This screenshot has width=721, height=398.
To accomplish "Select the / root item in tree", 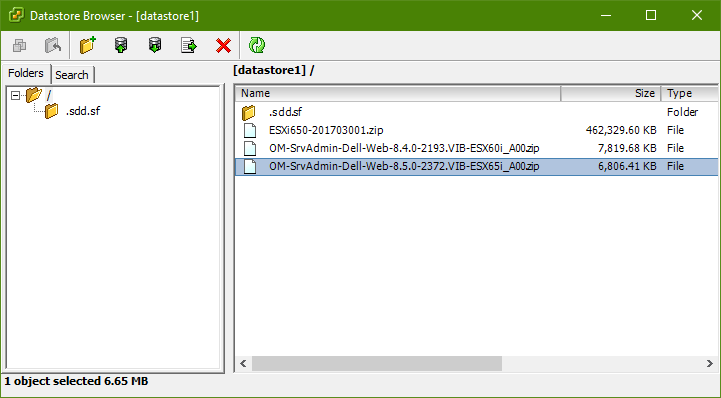I will (x=48, y=96).
